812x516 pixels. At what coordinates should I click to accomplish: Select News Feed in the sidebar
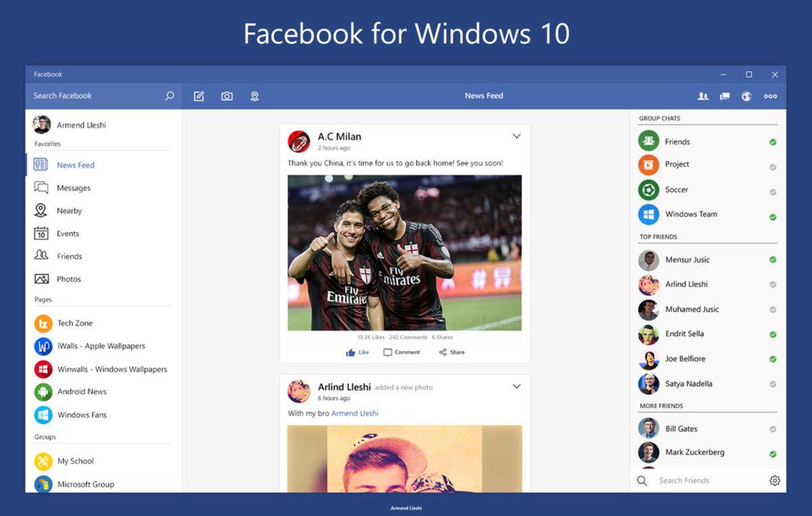click(74, 165)
